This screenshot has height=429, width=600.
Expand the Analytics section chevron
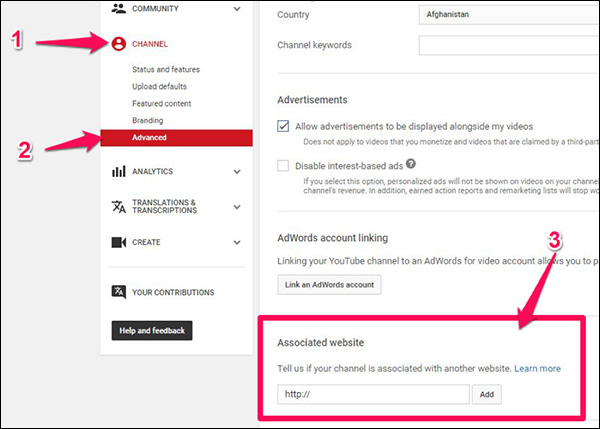click(237, 171)
